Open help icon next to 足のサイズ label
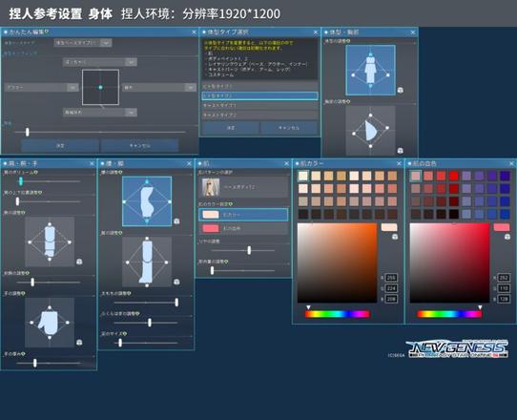This screenshot has width=517, height=420. [125, 333]
